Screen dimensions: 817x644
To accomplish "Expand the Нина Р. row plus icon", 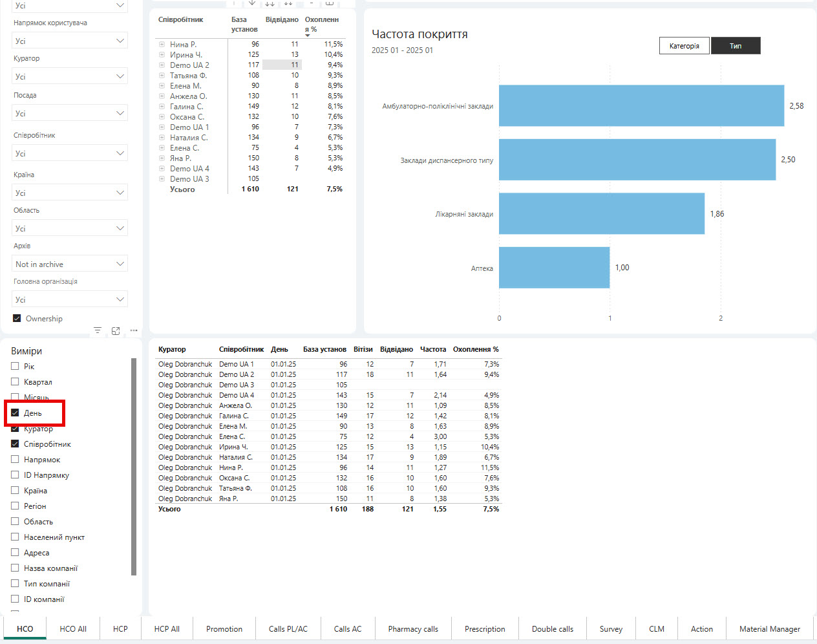I will tap(162, 45).
